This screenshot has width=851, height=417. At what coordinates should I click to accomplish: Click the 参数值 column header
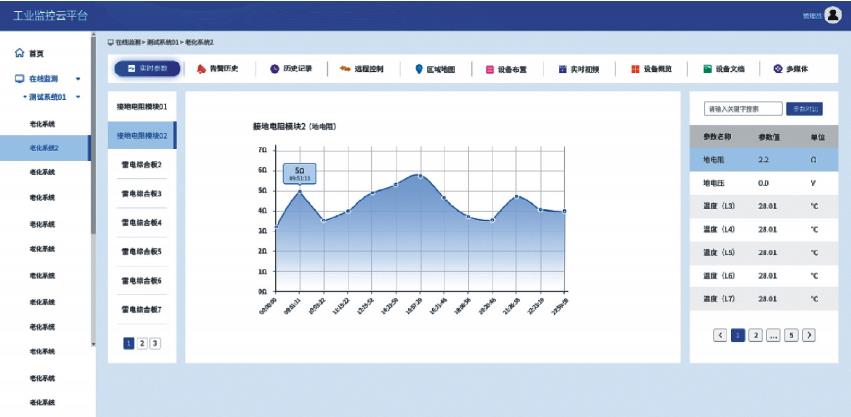769,137
